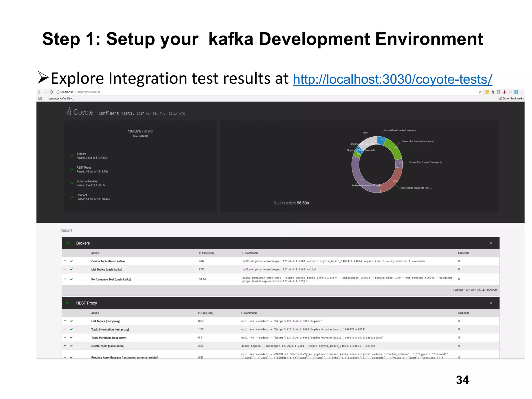532x399 pixels.
Task: Expand the Create Topic (basic kafka) row
Action: 65,261
